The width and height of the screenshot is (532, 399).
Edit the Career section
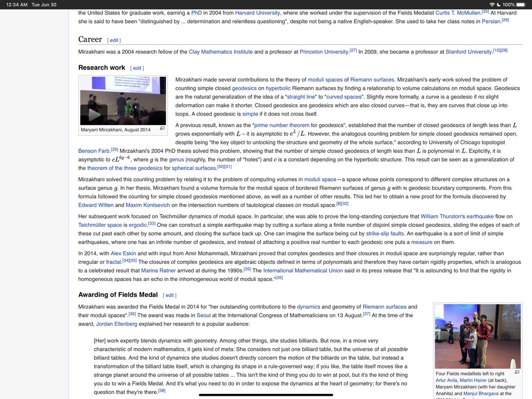click(x=114, y=40)
